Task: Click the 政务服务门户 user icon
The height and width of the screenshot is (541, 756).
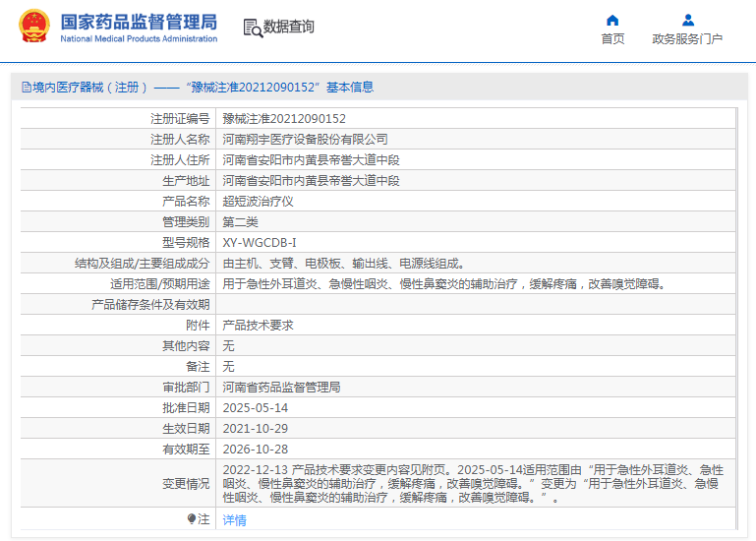Action: click(x=688, y=21)
